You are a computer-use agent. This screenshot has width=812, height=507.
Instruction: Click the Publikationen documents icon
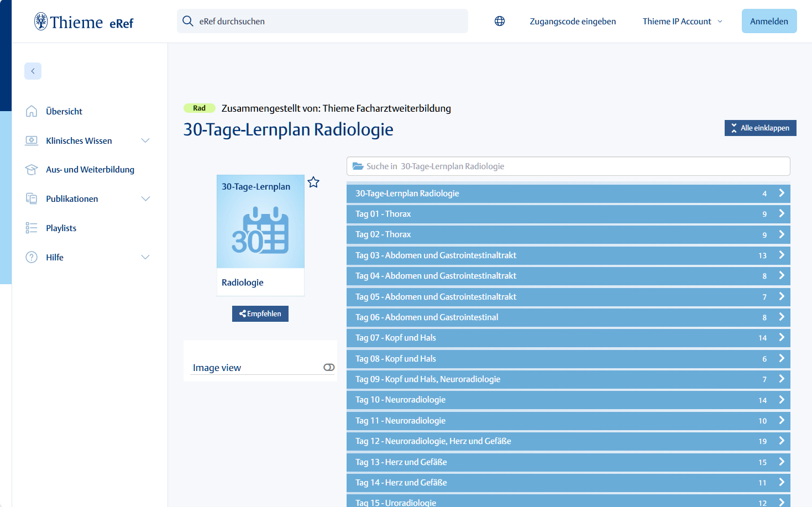(x=32, y=198)
